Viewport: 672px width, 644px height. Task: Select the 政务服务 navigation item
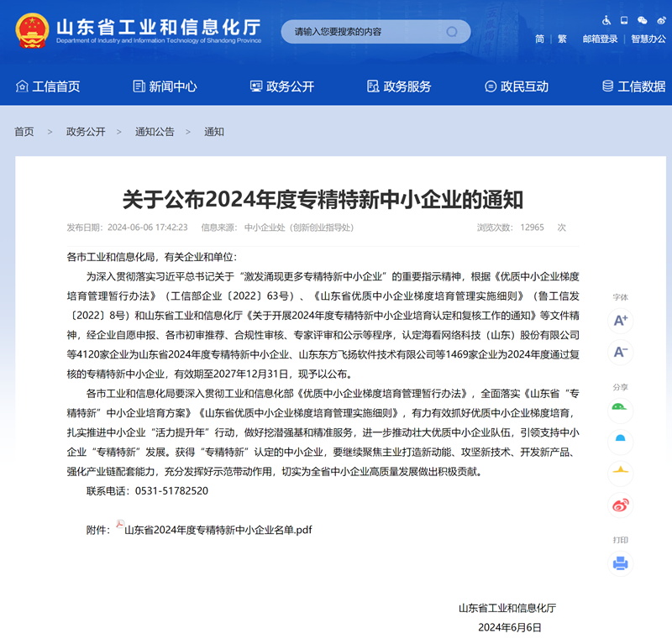pos(399,86)
